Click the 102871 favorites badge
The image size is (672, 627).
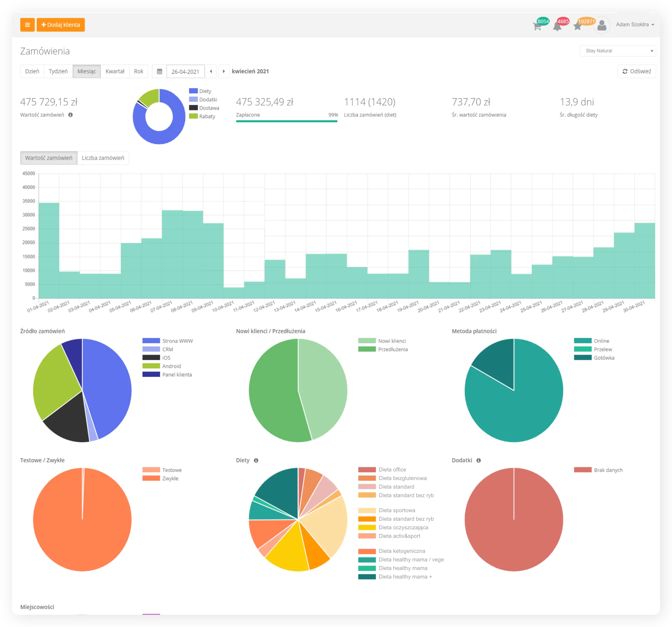point(586,21)
